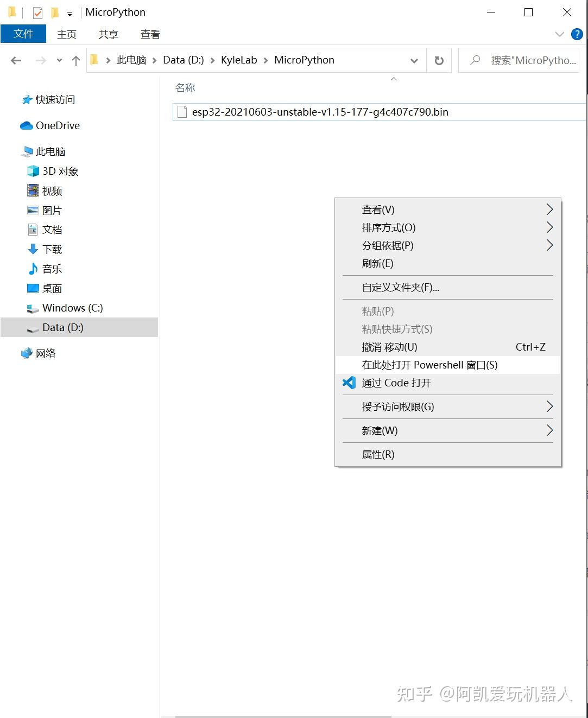Viewport: 588px width, 718px height.
Task: Select the Downloads (下载) folder icon
Action: 33,249
